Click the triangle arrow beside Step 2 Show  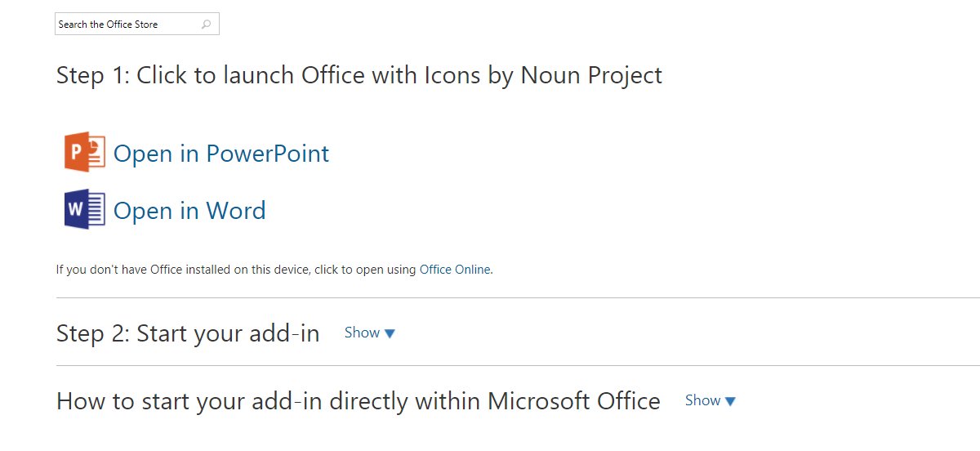(390, 333)
